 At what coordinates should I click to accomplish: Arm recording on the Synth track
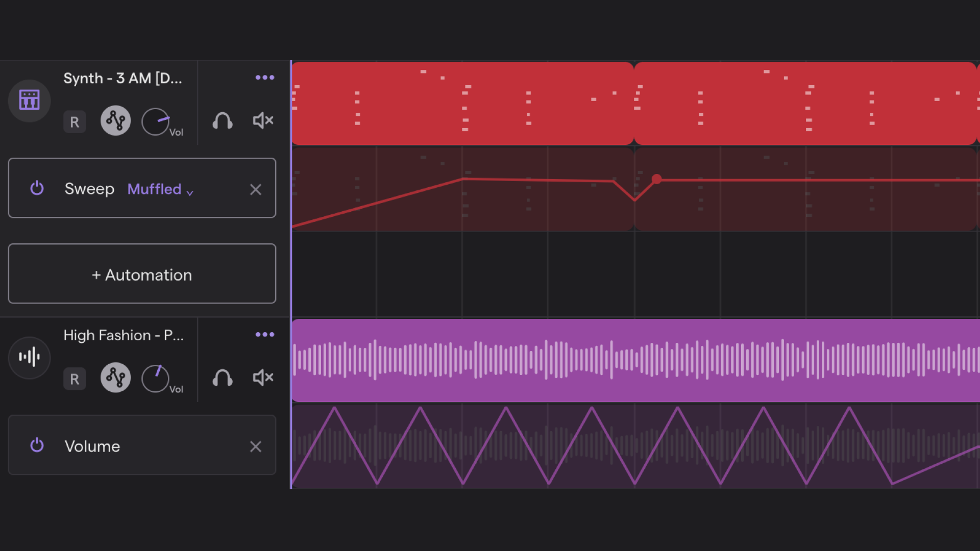(x=75, y=121)
